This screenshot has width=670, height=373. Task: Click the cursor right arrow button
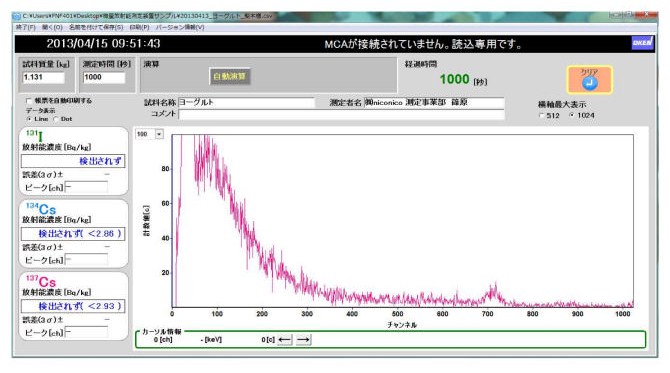(x=303, y=340)
